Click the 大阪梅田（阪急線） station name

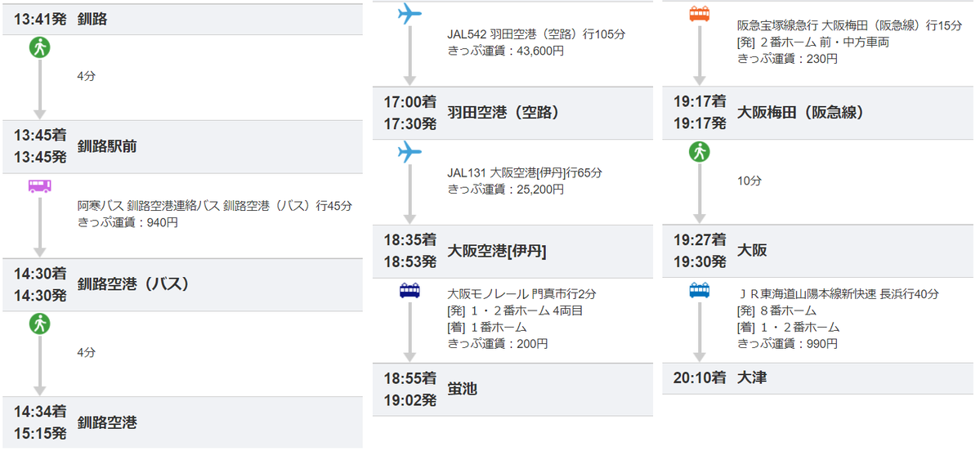pyautogui.click(x=801, y=113)
